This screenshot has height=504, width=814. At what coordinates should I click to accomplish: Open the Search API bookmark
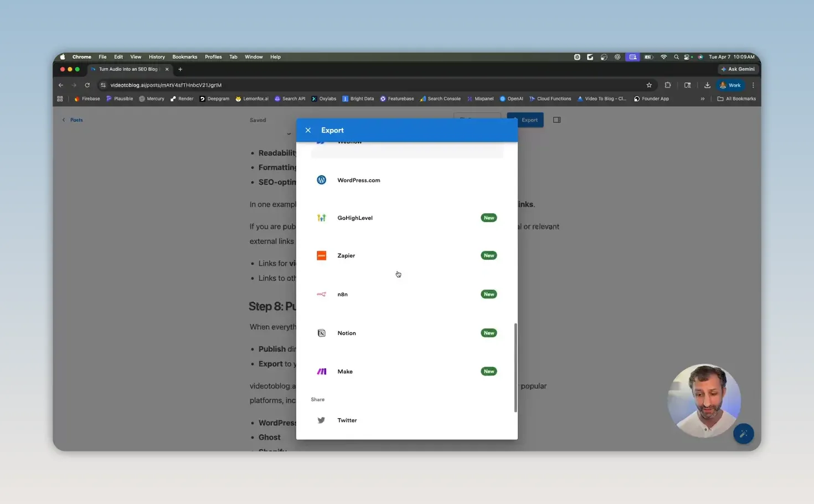(290, 99)
